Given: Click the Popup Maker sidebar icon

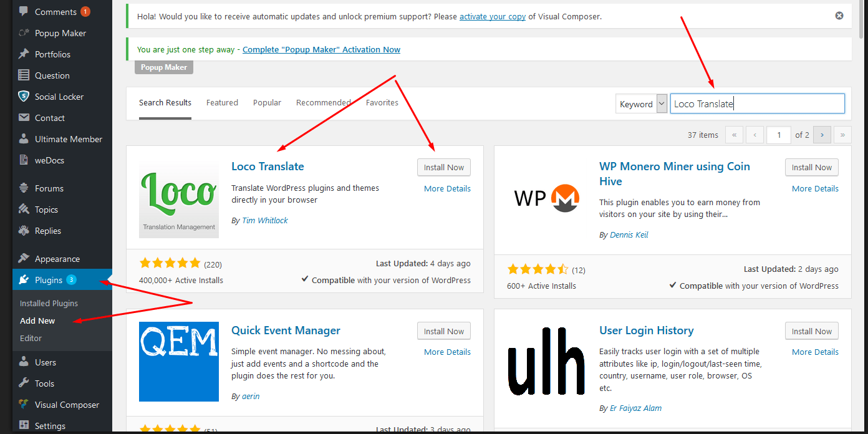Looking at the screenshot, I should click(24, 33).
